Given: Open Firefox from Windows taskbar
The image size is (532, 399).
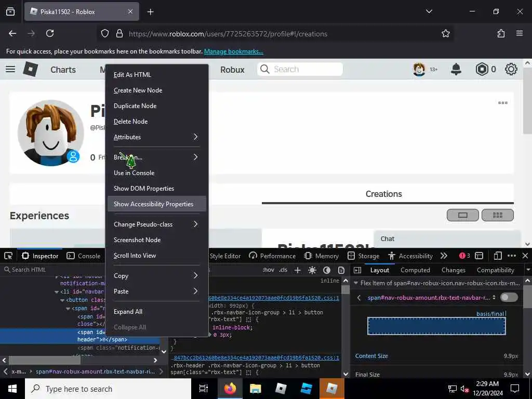Looking at the screenshot, I should tap(230, 389).
